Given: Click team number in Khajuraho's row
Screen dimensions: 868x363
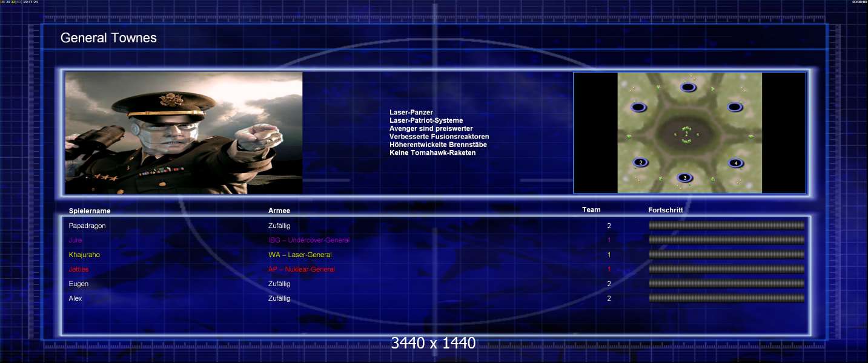Looking at the screenshot, I should tap(609, 255).
